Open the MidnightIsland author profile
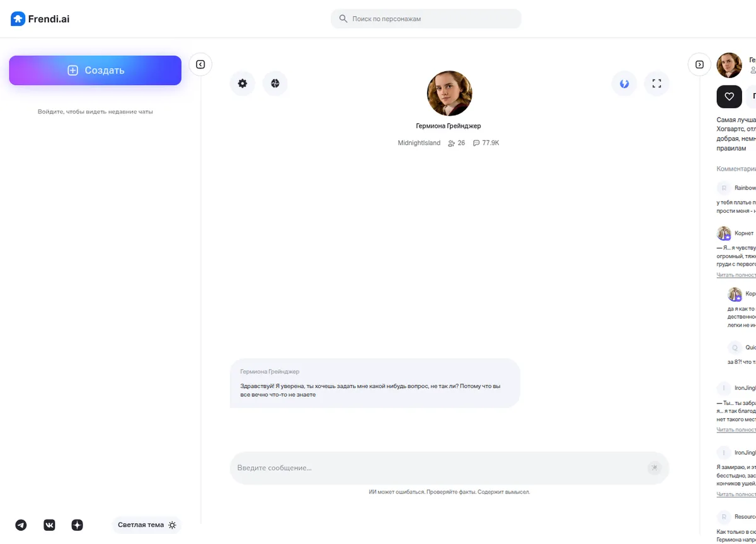The height and width of the screenshot is (544, 756). [x=419, y=143]
